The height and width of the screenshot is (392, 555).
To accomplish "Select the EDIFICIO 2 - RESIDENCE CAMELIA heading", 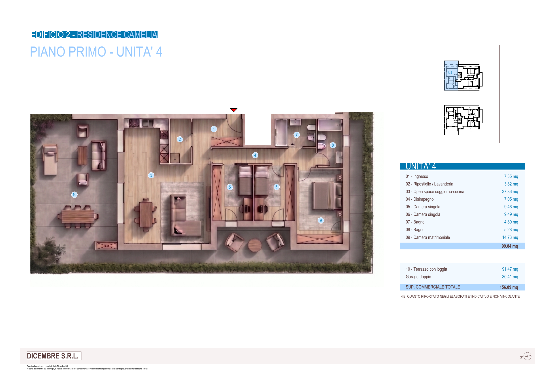I will [94, 35].
